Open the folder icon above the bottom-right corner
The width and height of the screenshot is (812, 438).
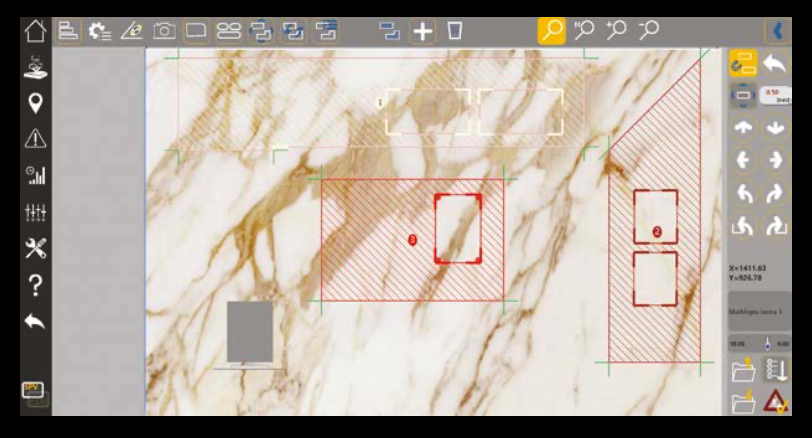point(743,371)
